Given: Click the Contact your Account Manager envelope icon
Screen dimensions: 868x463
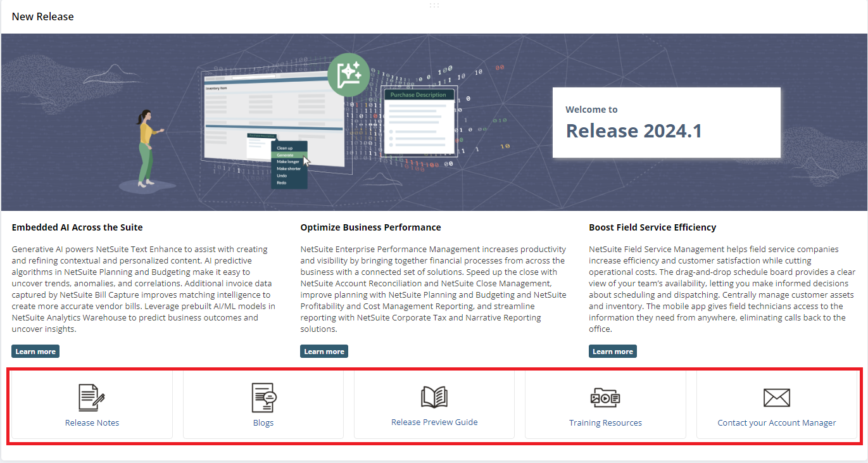Looking at the screenshot, I should pos(777,398).
